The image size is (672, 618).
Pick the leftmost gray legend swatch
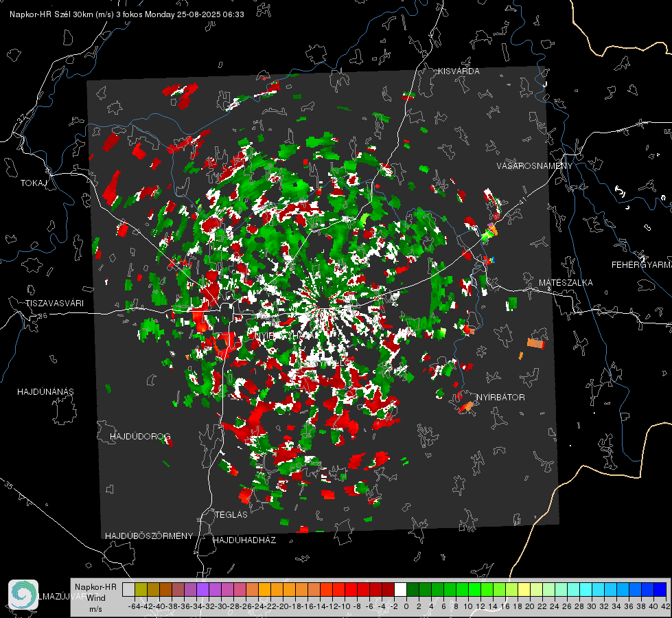[128, 589]
